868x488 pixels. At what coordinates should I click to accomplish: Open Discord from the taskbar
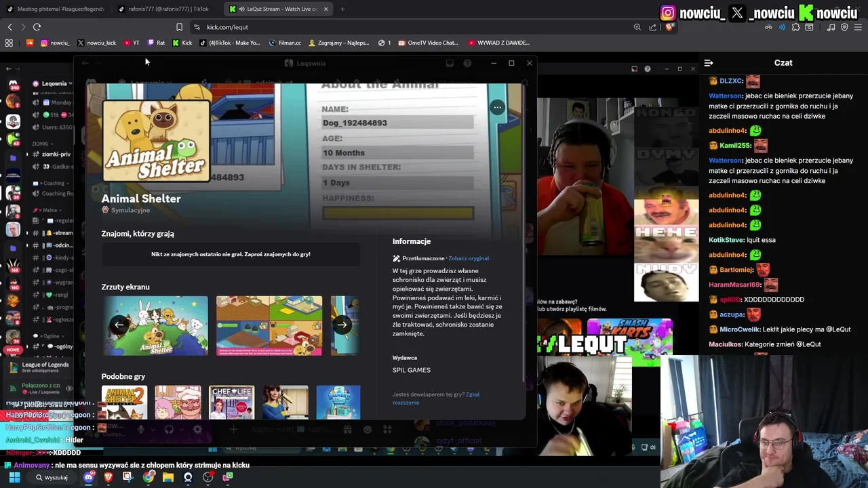(88, 477)
